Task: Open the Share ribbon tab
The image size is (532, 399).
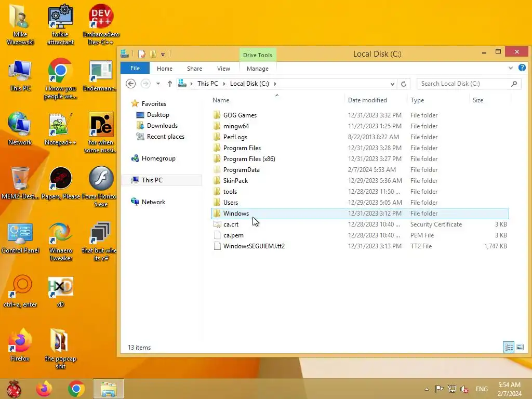Action: 194,69
